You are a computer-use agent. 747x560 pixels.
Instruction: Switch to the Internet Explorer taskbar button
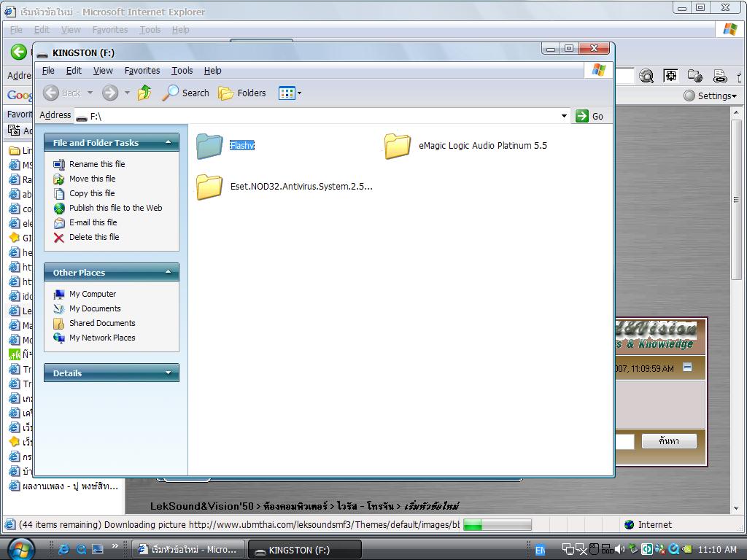tap(187, 550)
